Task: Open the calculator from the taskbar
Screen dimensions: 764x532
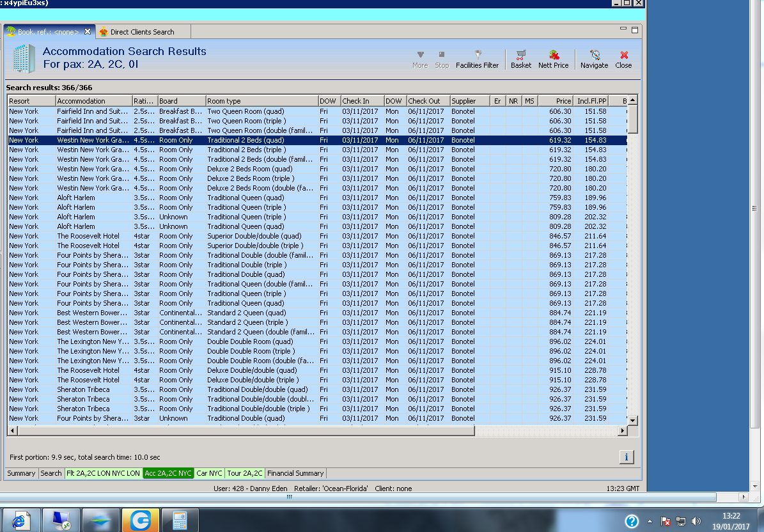Action: pyautogui.click(x=180, y=520)
